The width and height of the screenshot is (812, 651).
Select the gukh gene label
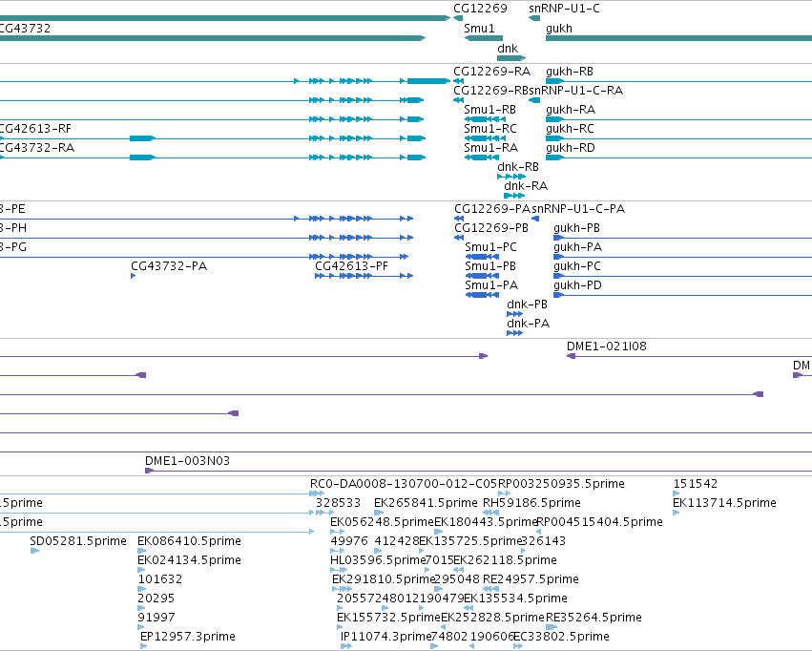[559, 29]
